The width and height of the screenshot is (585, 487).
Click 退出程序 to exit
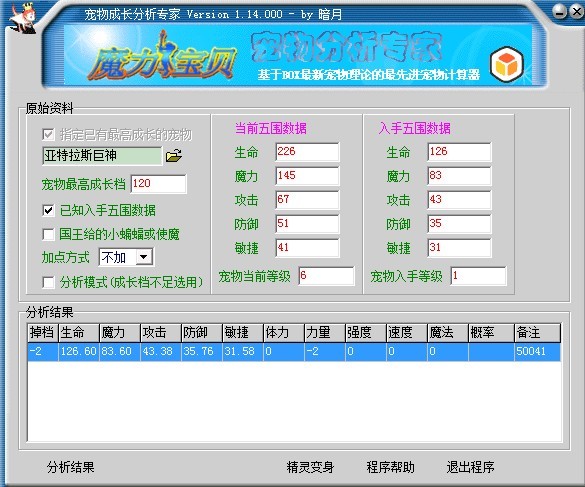(470, 467)
